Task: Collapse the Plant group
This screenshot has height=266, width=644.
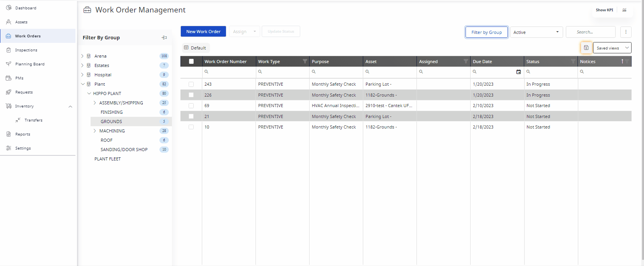Action: 82,84
